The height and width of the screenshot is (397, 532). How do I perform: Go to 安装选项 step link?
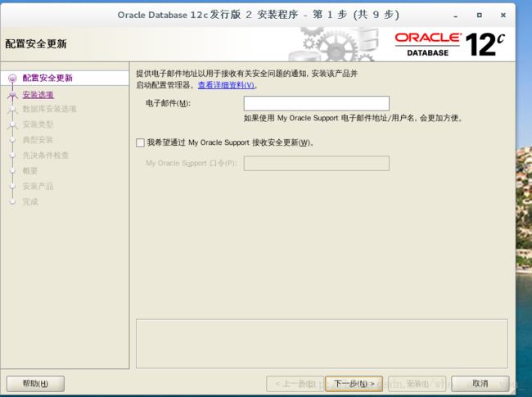pos(38,95)
